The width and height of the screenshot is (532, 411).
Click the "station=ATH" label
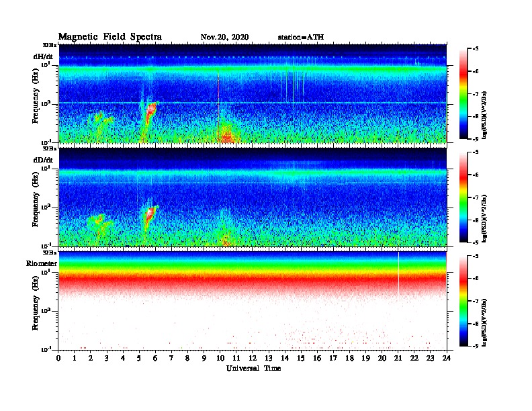click(x=301, y=37)
